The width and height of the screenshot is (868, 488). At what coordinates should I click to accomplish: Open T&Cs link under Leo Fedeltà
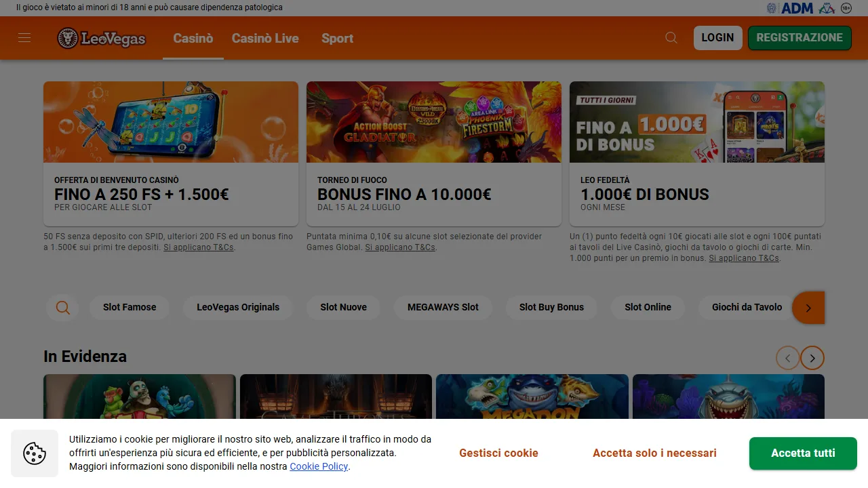coord(744,258)
